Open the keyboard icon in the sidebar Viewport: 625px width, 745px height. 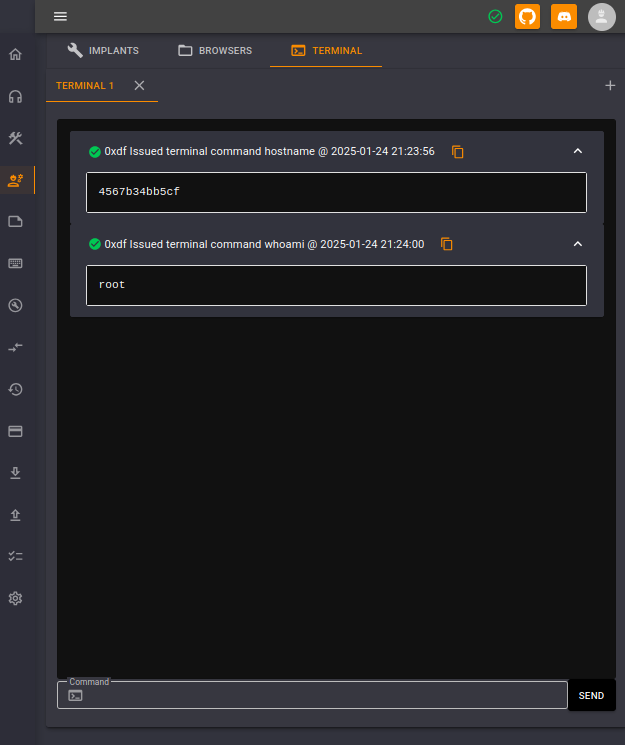click(x=15, y=264)
